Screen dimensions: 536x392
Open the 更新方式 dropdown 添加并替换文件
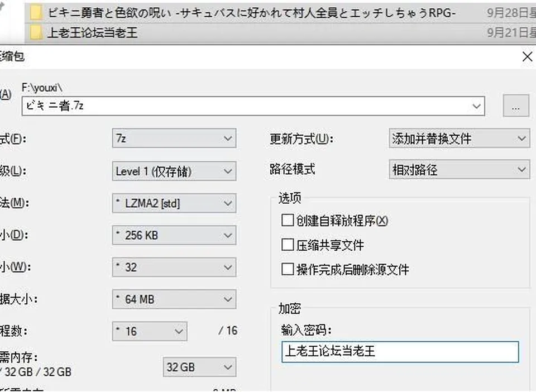click(x=460, y=138)
